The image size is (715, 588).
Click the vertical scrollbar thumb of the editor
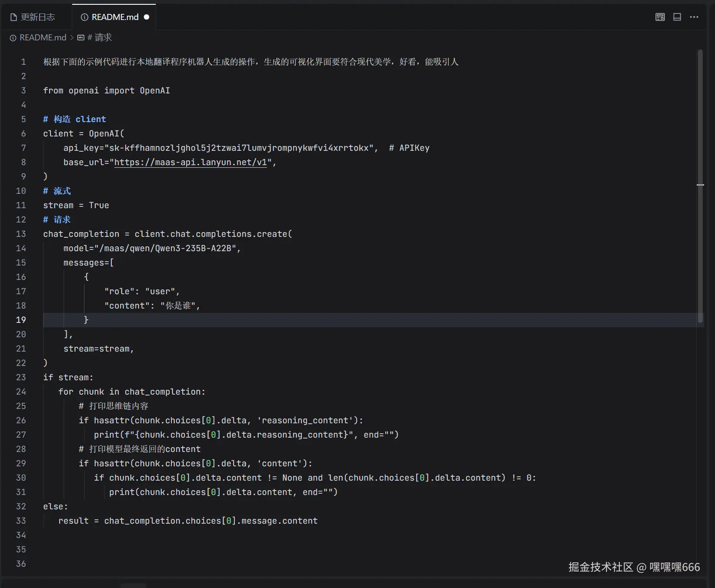[x=700, y=186]
